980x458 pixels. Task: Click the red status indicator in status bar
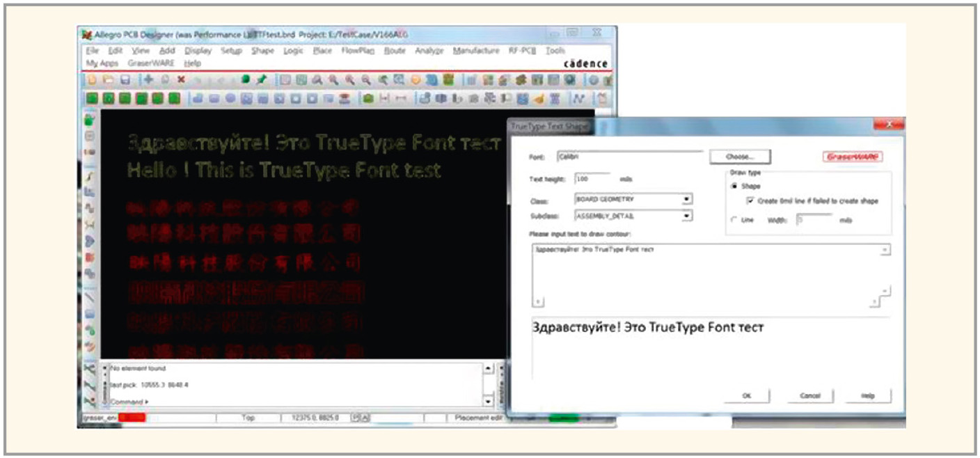[x=132, y=418]
